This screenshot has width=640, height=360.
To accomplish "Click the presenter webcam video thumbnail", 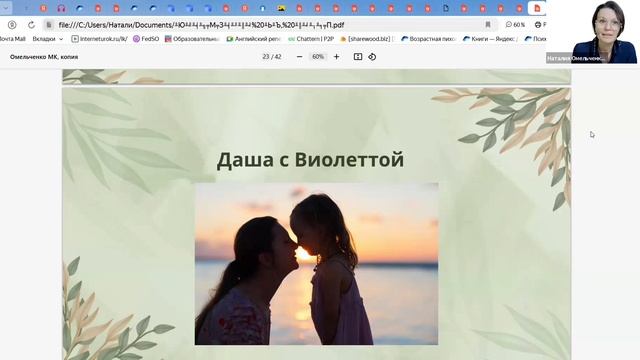I will [x=593, y=32].
